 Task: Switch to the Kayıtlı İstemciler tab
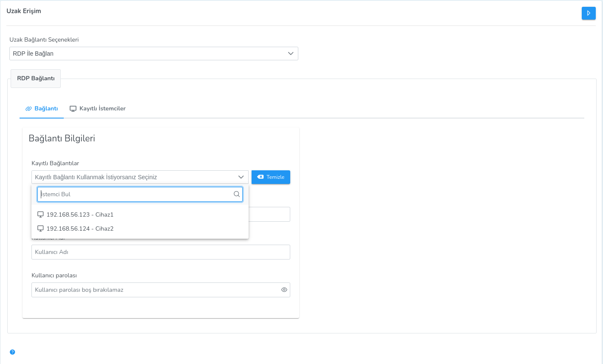pos(102,109)
